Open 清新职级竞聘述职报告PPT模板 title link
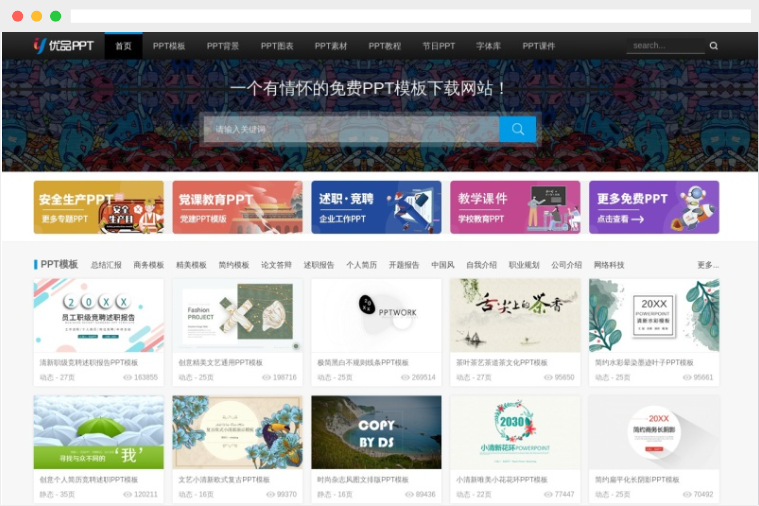 (x=88, y=362)
